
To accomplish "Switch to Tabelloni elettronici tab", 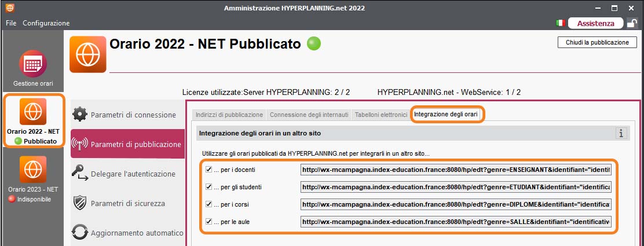I will (380, 115).
